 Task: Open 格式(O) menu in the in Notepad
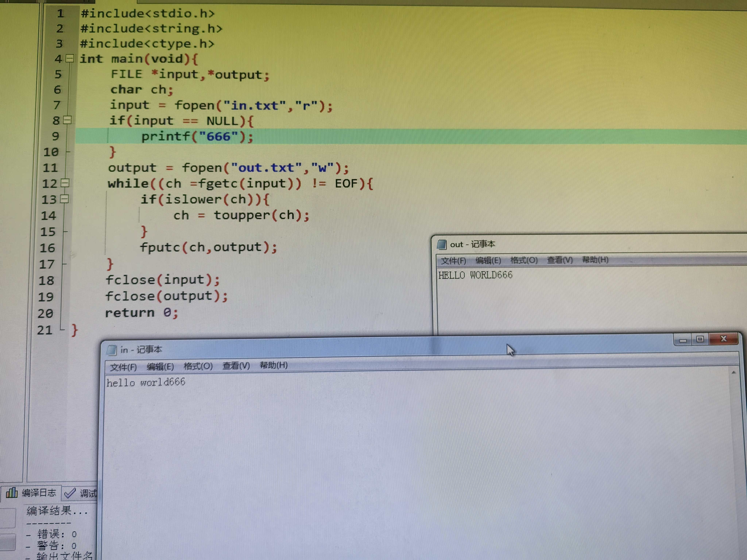tap(198, 366)
